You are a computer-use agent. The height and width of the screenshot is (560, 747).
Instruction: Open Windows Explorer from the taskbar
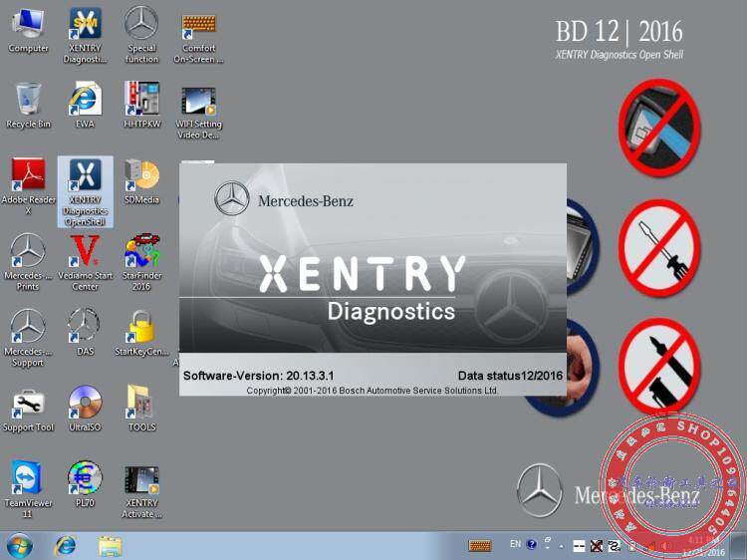coord(110,546)
